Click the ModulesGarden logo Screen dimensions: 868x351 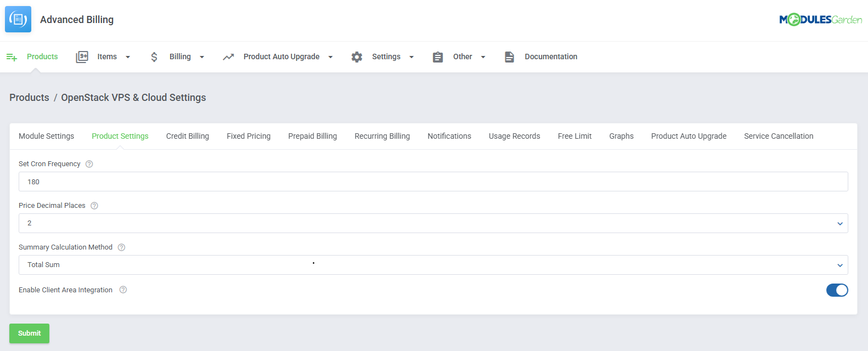coord(821,20)
